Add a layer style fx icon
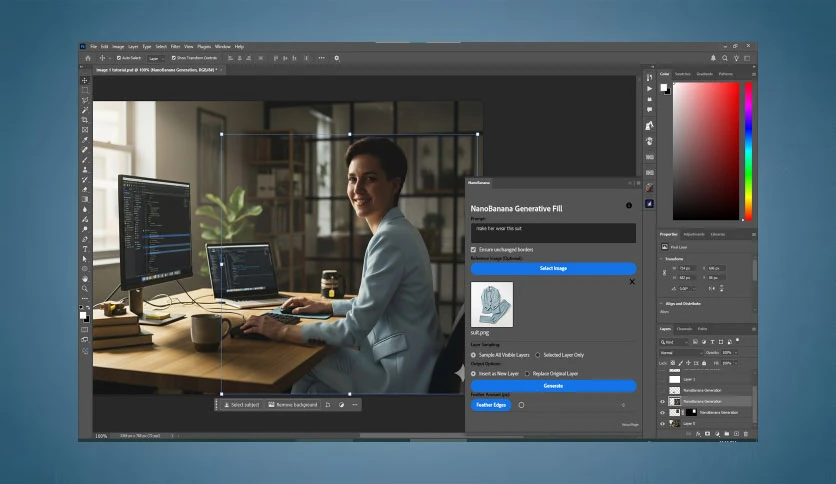This screenshot has height=484, width=836. 698,434
